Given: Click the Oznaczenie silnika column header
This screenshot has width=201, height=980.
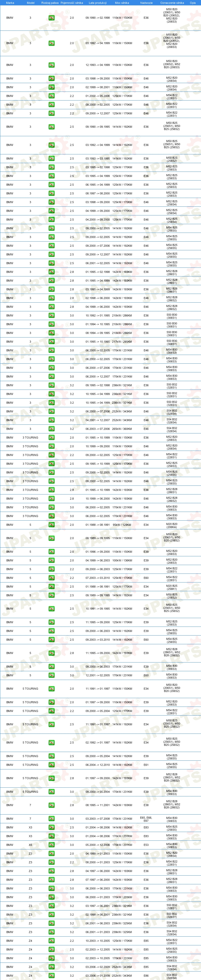Looking at the screenshot, I should tap(172, 3).
